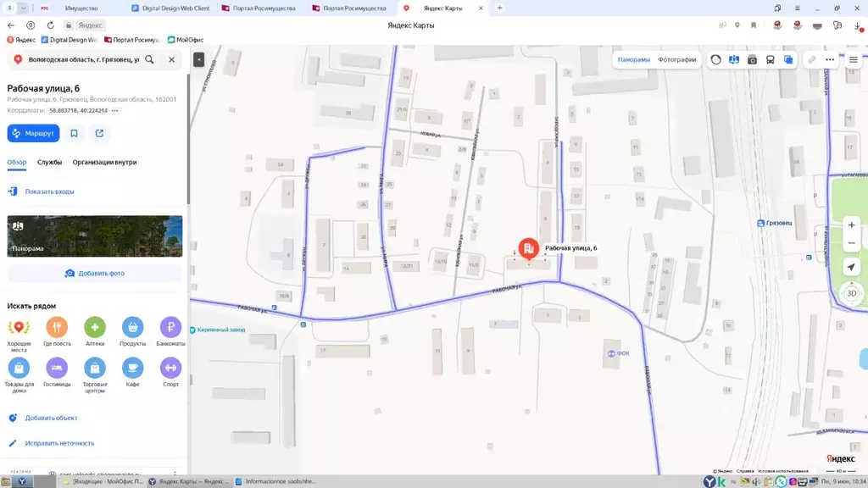The width and height of the screenshot is (868, 488).
Task: Search nearby Аптеки
Action: (95, 332)
